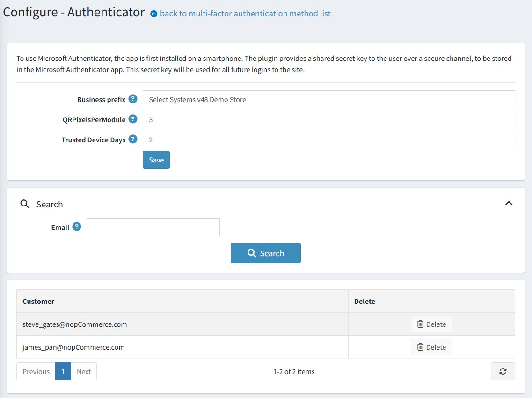Screen dimensions: 532x398
Task: Click the help icon beside Trusted Device Days
Action: point(133,139)
